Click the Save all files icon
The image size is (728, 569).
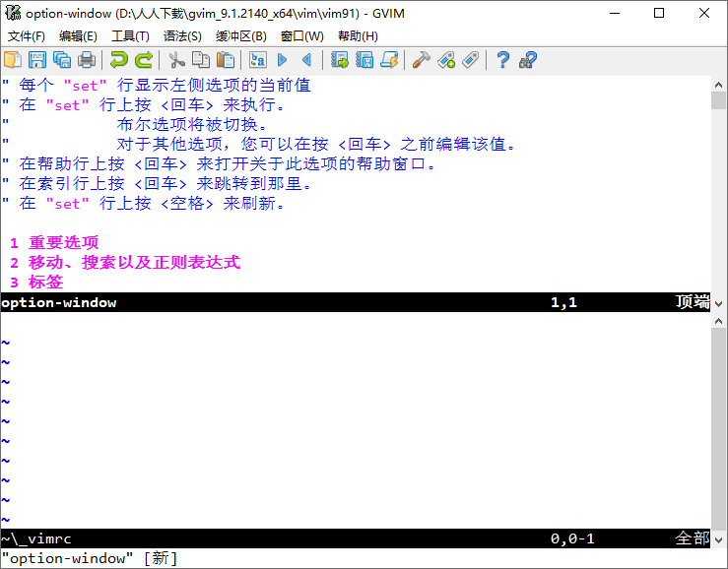pyautogui.click(x=62, y=60)
